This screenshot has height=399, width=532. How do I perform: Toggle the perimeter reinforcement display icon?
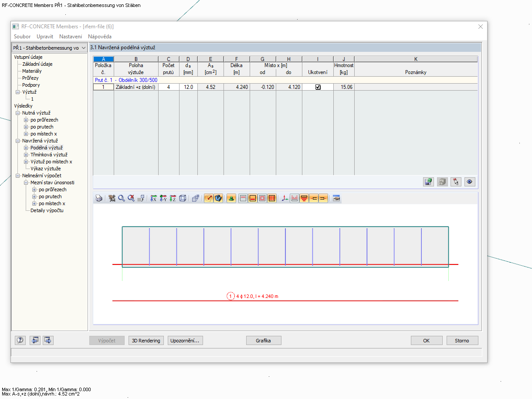pos(262,198)
